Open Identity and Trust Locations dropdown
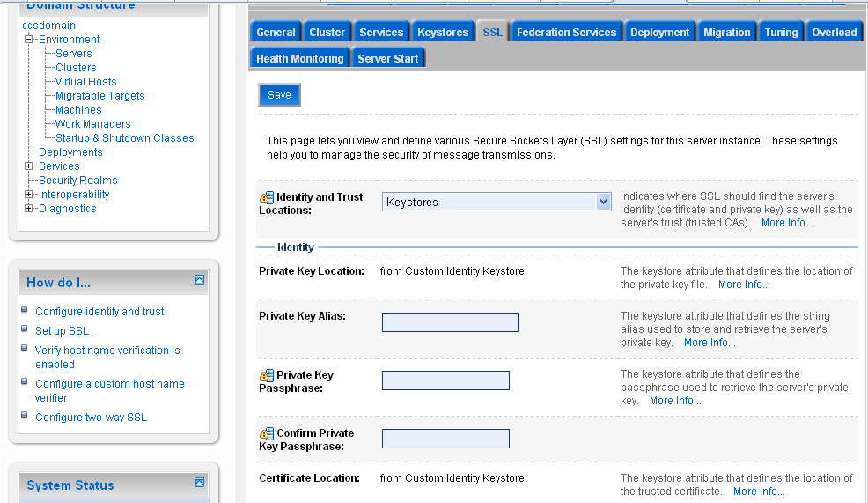 (603, 202)
